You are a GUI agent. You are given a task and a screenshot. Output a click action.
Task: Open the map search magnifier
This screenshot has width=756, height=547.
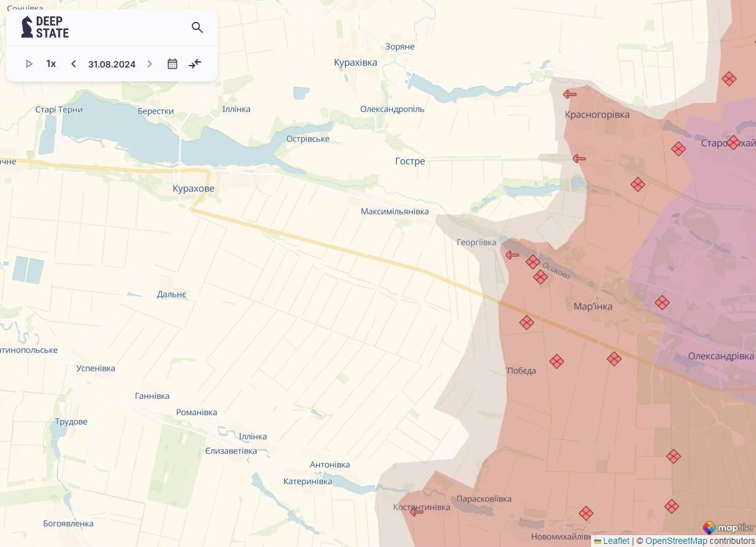coord(197,28)
